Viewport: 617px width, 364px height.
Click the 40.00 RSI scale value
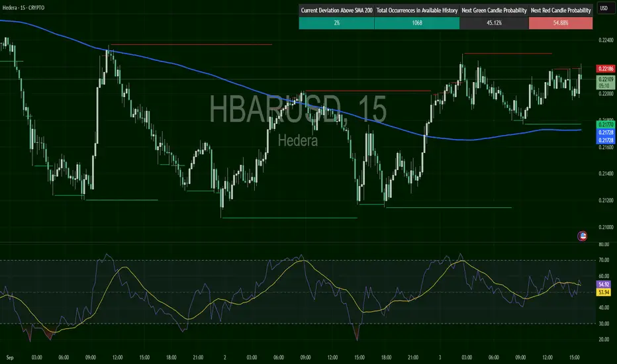[x=604, y=307]
